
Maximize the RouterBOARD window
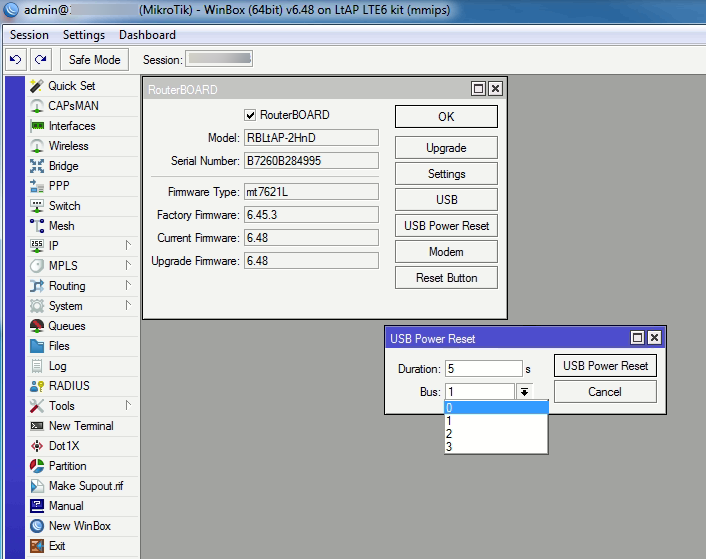478,89
